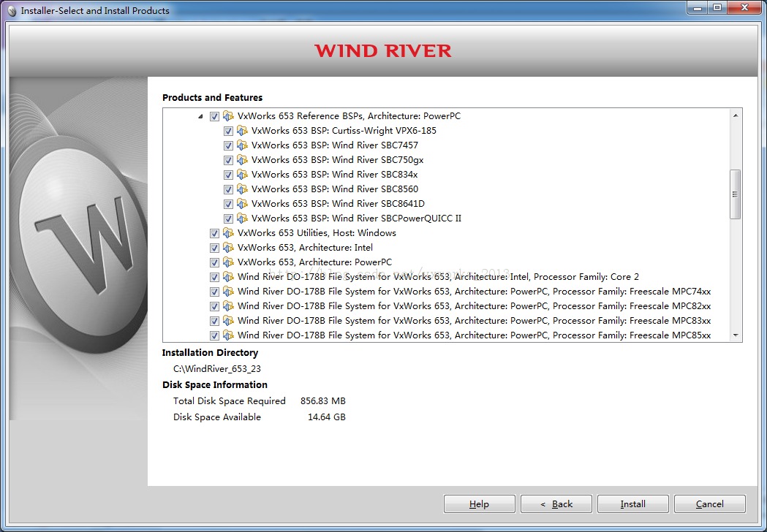Uncheck the SBCPowerQUICC II BSP checkbox
The image size is (767, 532).
(228, 218)
